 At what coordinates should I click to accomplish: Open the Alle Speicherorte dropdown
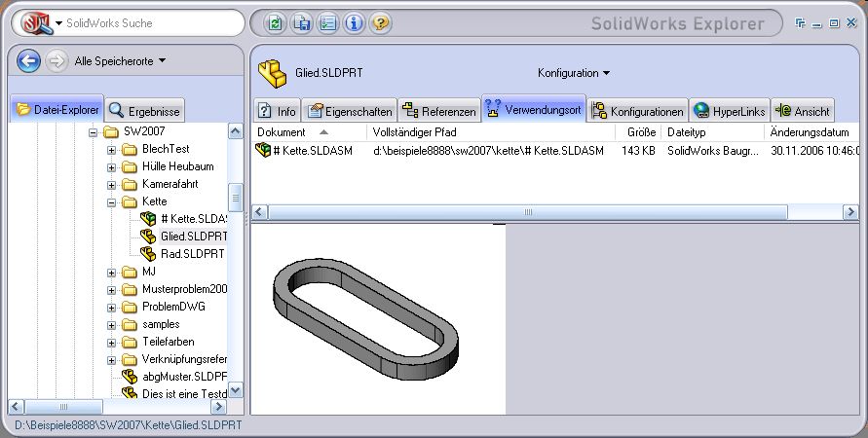click(120, 60)
